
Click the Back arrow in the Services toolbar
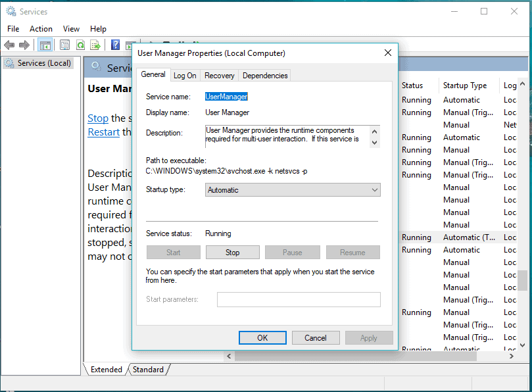pyautogui.click(x=9, y=45)
